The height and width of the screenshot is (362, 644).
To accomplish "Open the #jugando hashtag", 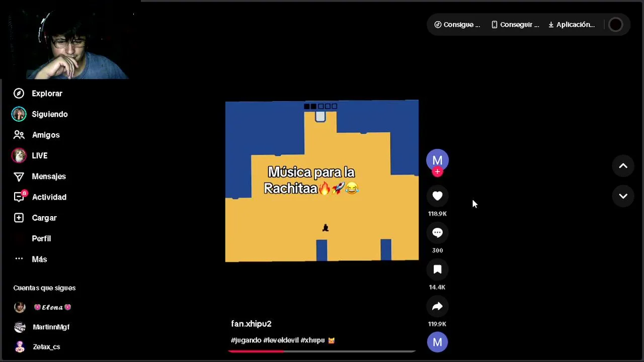I will click(246, 340).
